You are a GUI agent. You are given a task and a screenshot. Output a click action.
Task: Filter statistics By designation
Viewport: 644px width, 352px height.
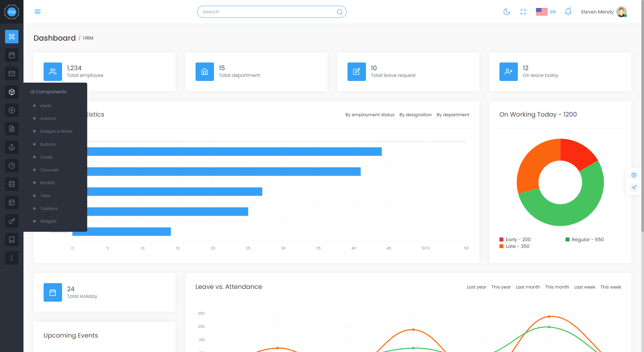tap(415, 115)
